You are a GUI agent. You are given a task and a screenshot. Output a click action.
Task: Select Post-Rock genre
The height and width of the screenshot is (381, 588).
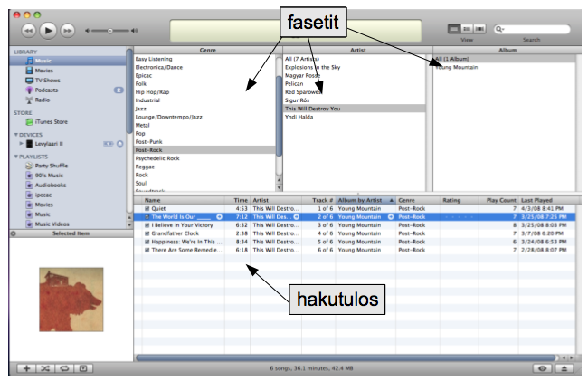click(x=204, y=150)
